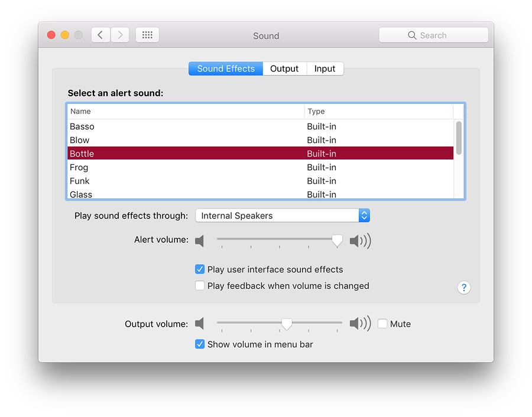
Task: Open Play sound effects through dropdown
Action: click(x=283, y=216)
